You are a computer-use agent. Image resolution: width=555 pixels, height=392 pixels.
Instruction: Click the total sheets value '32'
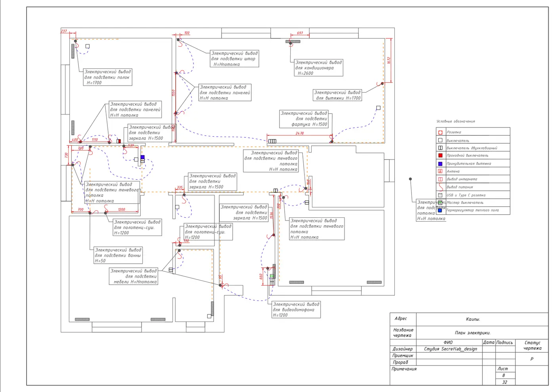click(x=505, y=382)
